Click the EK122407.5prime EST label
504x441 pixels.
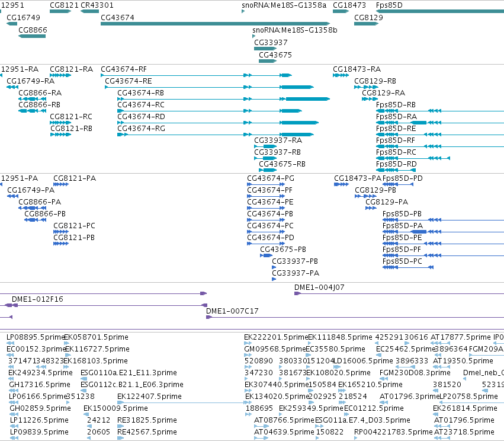(x=149, y=397)
